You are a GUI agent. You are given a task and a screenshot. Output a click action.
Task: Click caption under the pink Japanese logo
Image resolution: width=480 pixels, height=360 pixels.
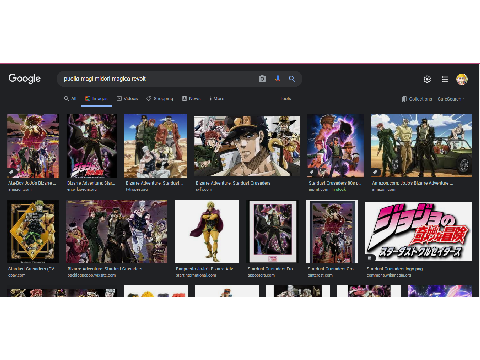(395, 269)
